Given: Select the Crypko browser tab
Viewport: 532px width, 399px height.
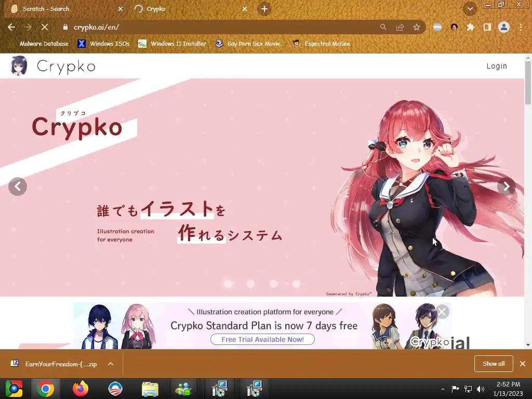Looking at the screenshot, I should click(190, 9).
